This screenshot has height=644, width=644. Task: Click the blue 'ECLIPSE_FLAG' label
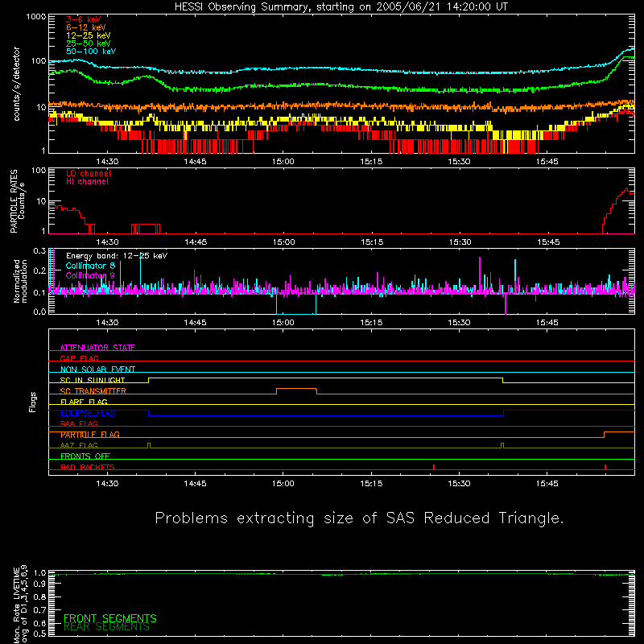coord(88,413)
